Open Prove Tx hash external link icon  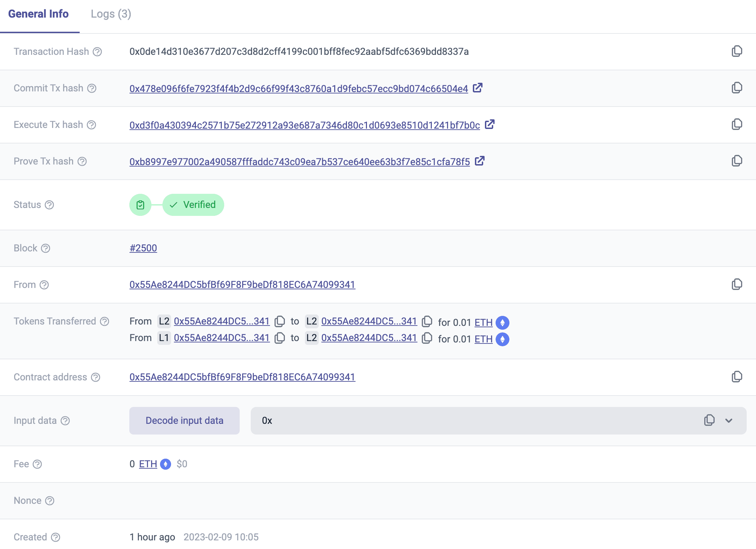tap(479, 161)
